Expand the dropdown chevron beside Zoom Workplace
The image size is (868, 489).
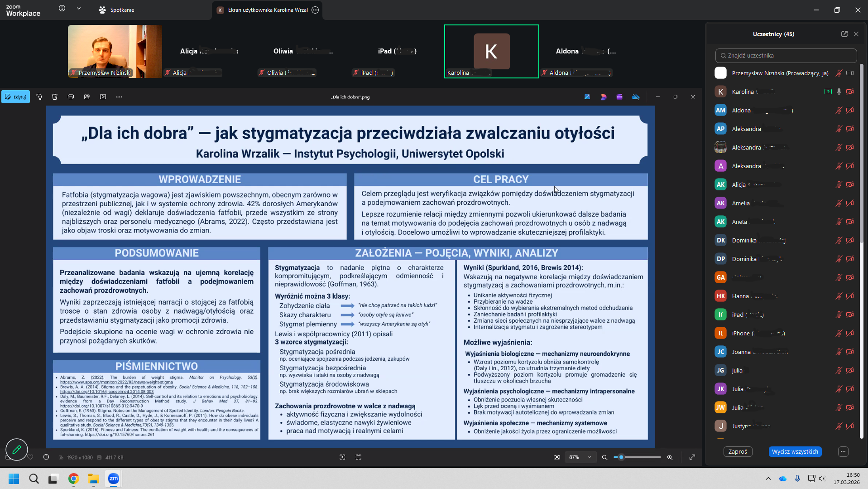(x=79, y=8)
